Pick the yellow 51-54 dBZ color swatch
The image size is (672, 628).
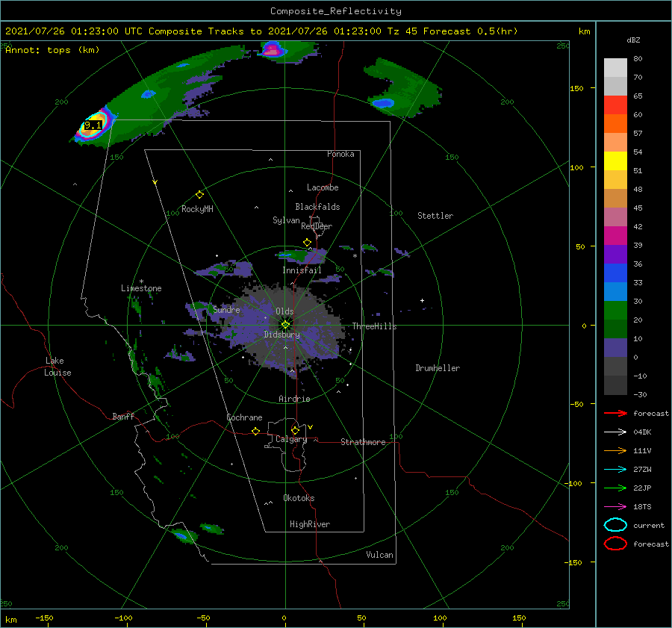tap(615, 161)
